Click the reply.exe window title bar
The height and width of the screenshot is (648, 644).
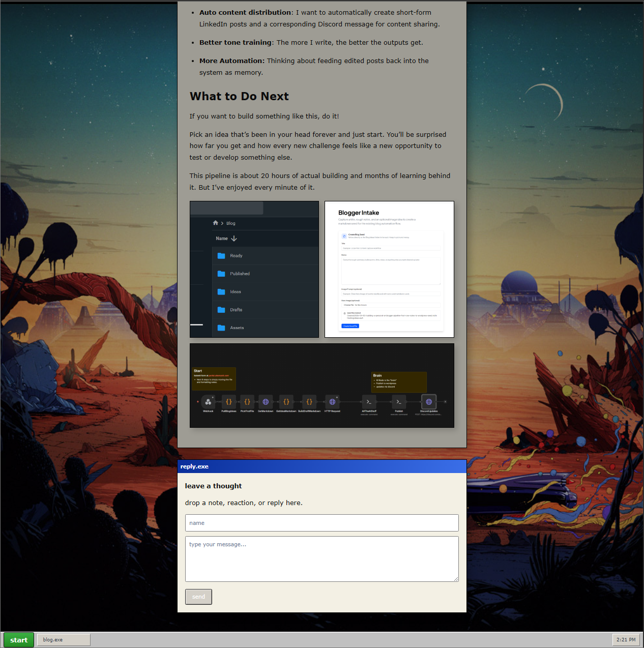tap(321, 466)
